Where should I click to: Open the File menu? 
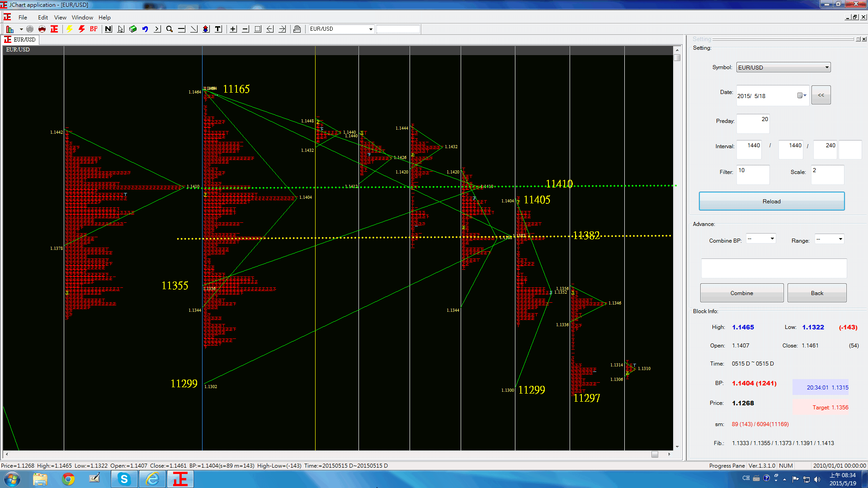(23, 18)
